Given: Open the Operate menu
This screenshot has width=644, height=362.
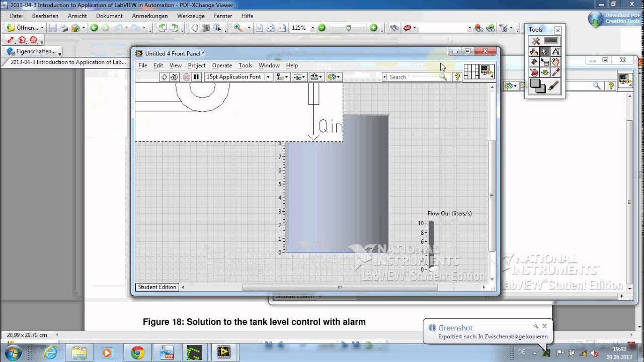Looking at the screenshot, I should (222, 65).
